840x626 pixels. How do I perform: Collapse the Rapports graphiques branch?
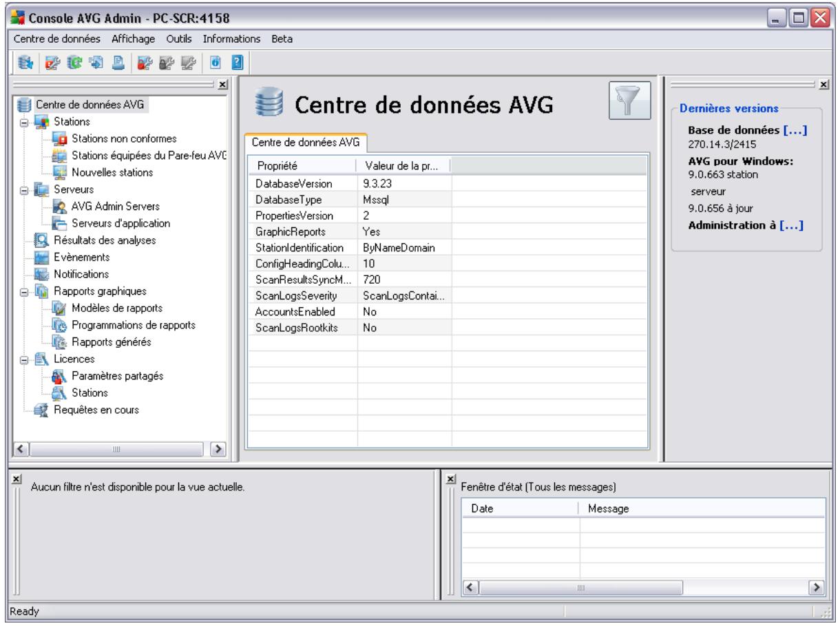[23, 291]
